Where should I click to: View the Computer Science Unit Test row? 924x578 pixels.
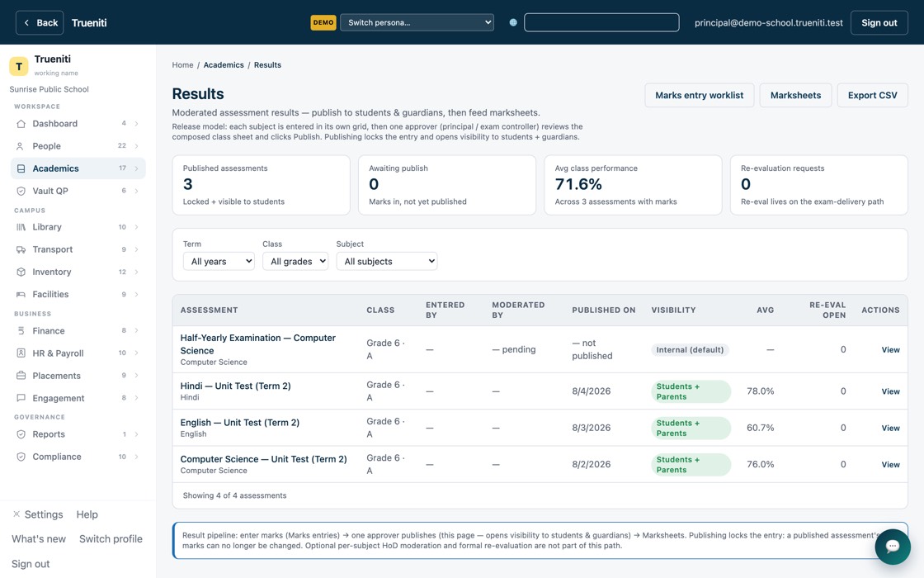click(x=890, y=465)
